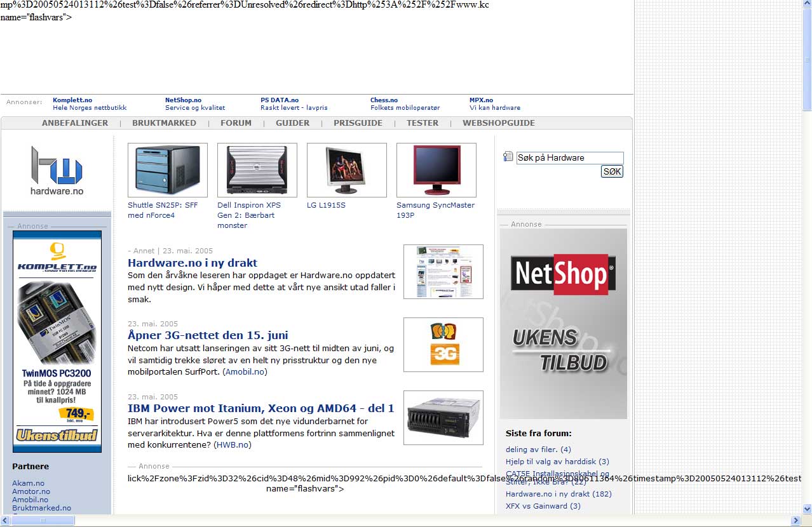Click the IBM server article thumbnail
Screen dimensions: 812x527
(443, 418)
